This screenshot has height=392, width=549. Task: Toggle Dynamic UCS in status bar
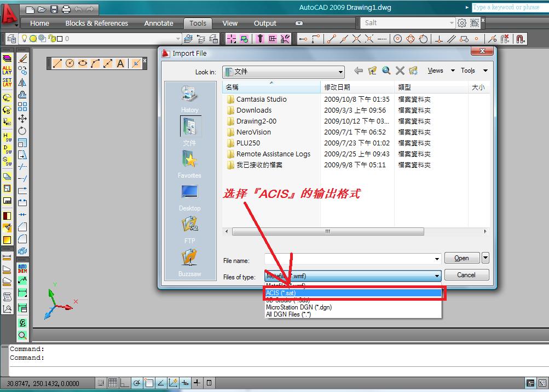pyautogui.click(x=173, y=383)
